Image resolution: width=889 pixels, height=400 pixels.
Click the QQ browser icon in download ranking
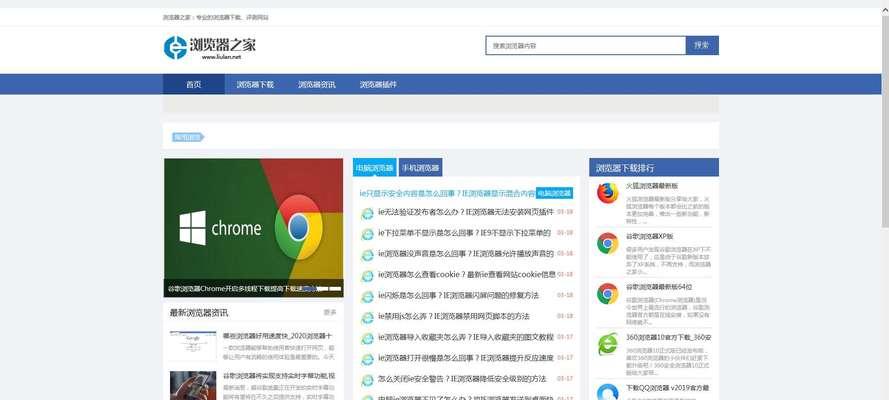(607, 392)
